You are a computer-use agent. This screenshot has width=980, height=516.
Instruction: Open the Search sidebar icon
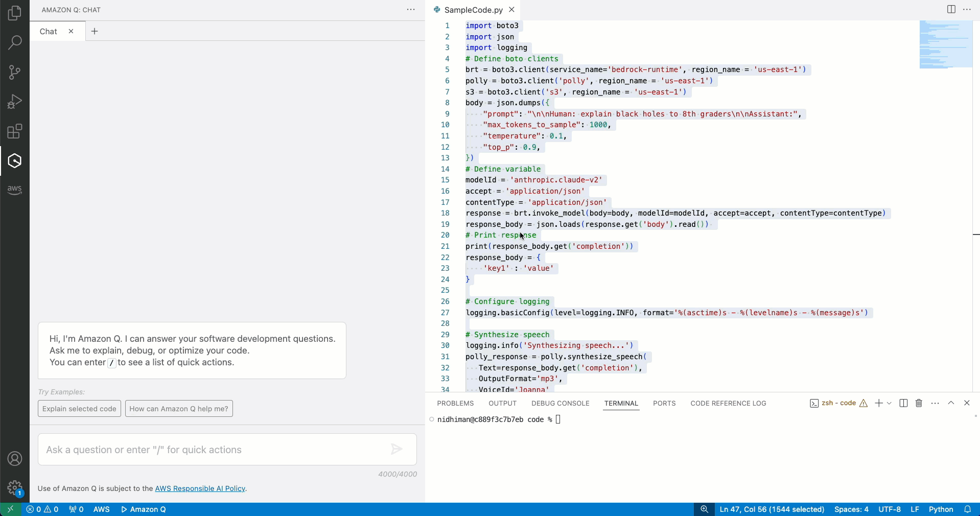14,42
